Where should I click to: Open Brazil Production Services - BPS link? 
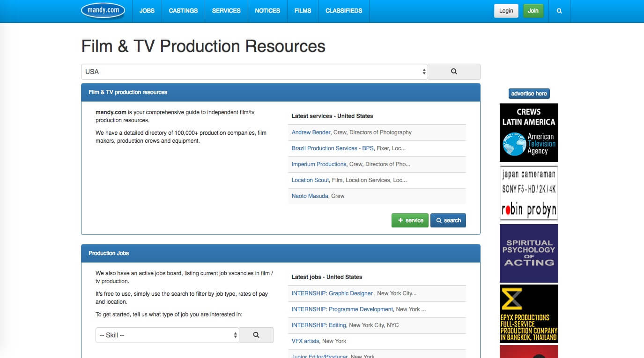point(333,148)
